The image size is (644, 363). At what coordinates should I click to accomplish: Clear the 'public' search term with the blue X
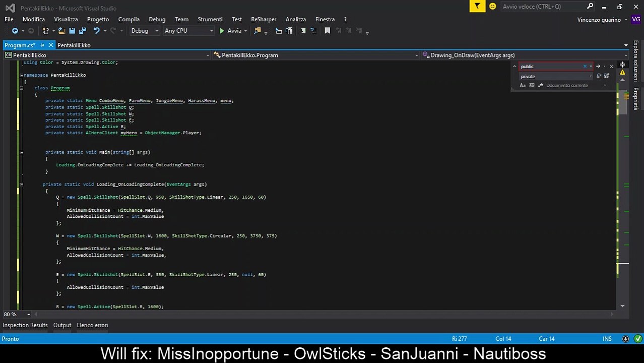pos(585,66)
